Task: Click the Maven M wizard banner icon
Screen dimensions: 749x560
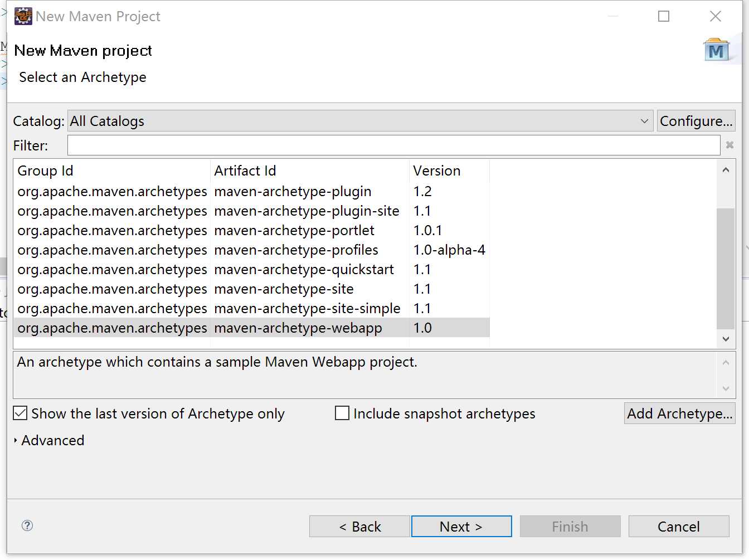Action: [716, 50]
